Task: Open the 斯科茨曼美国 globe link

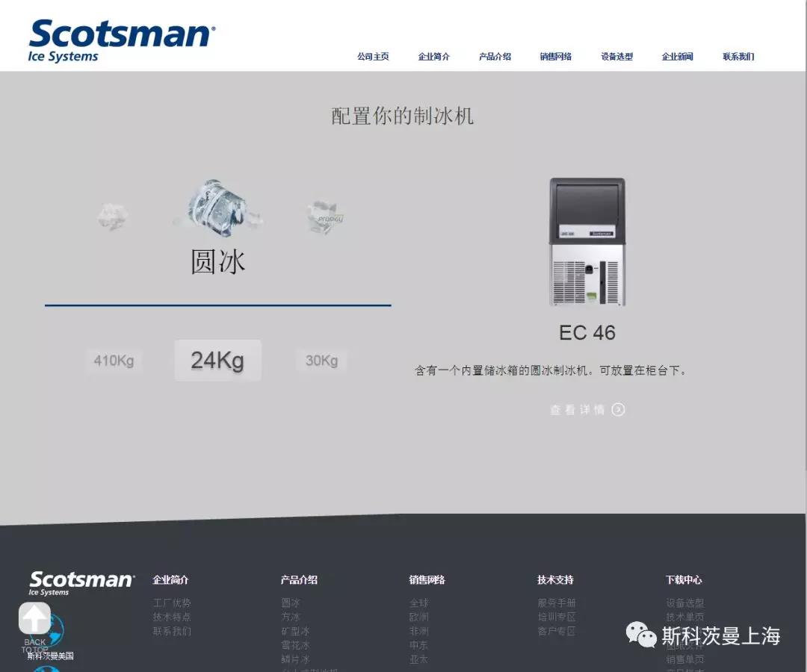Action: (50, 656)
